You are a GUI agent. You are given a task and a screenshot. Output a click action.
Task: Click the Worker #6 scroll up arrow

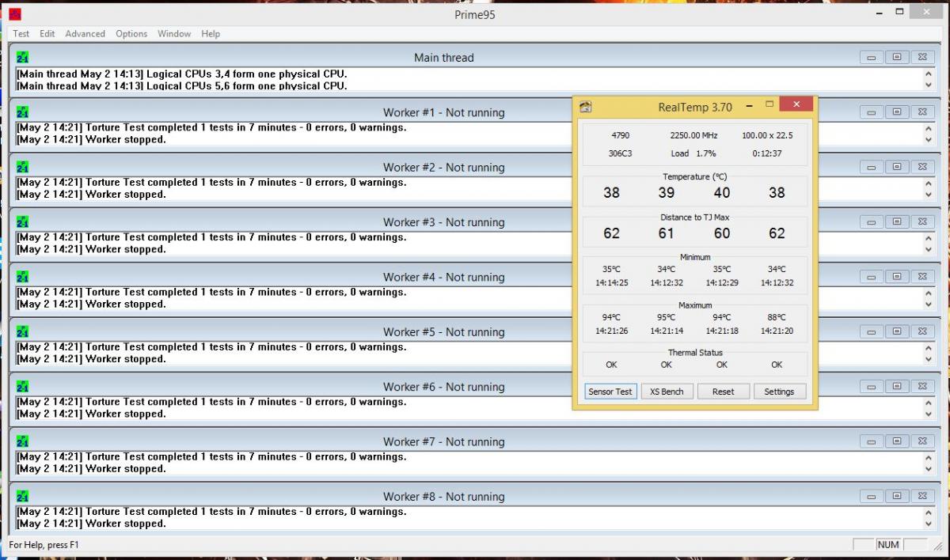pos(929,403)
